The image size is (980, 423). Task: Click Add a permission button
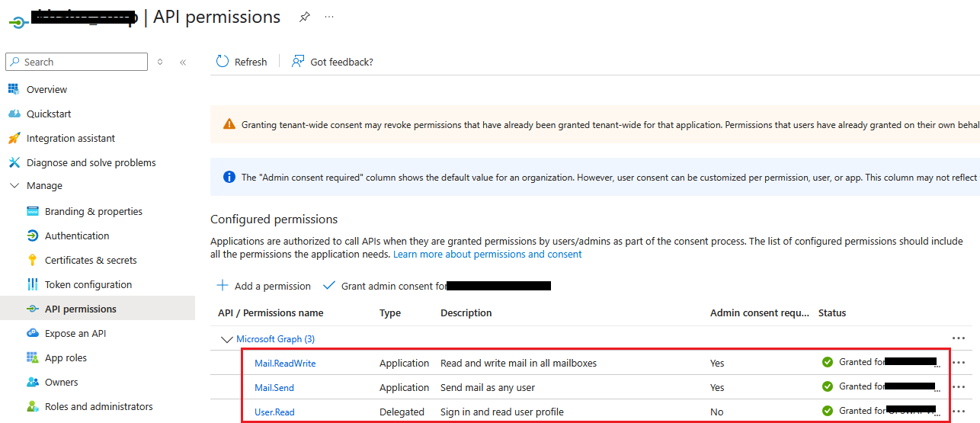[264, 286]
